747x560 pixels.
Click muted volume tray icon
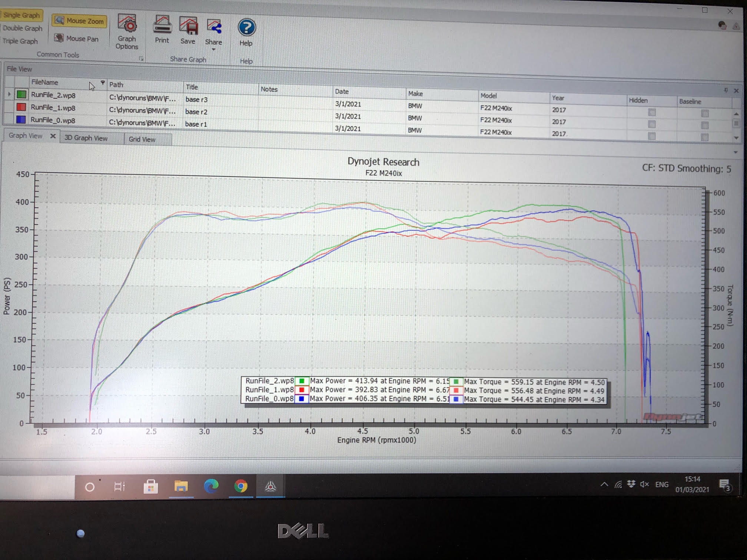(644, 484)
